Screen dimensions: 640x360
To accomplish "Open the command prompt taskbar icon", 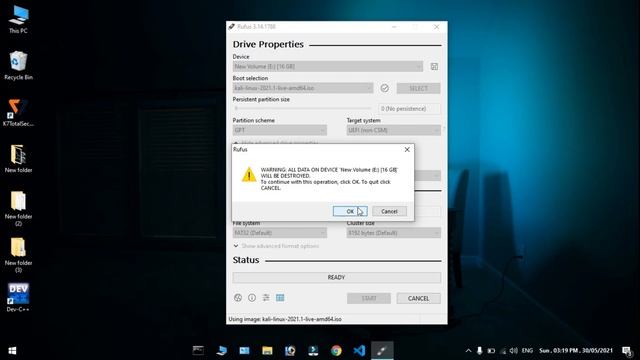I will click(198, 351).
